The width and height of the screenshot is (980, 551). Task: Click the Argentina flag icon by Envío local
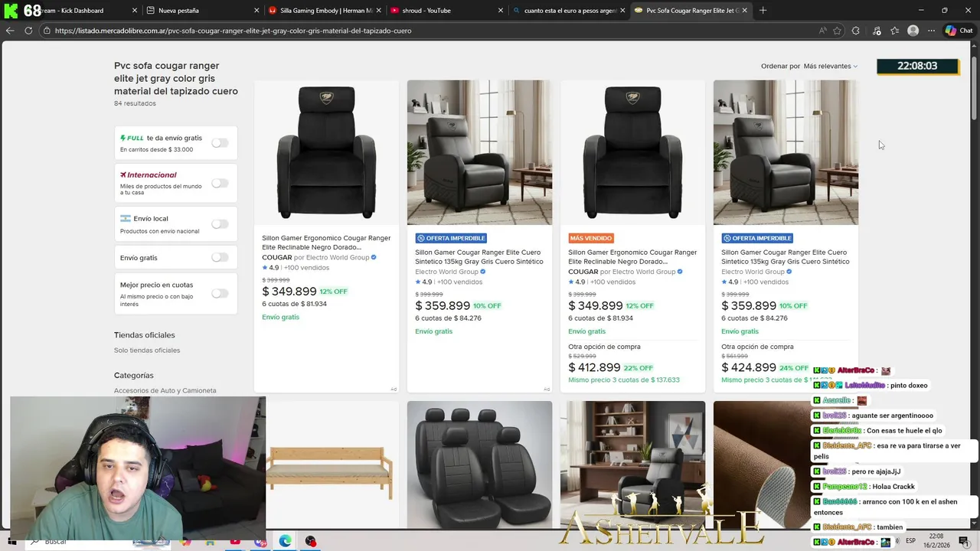coord(125,218)
